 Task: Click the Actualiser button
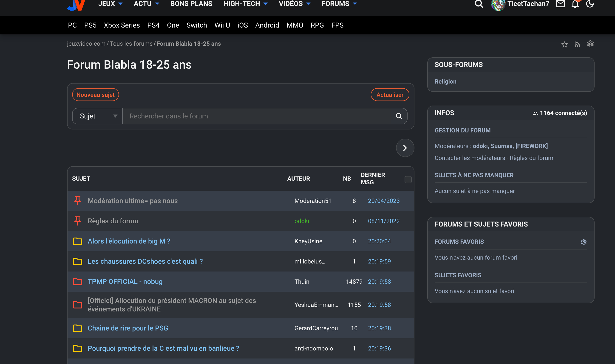pos(390,95)
